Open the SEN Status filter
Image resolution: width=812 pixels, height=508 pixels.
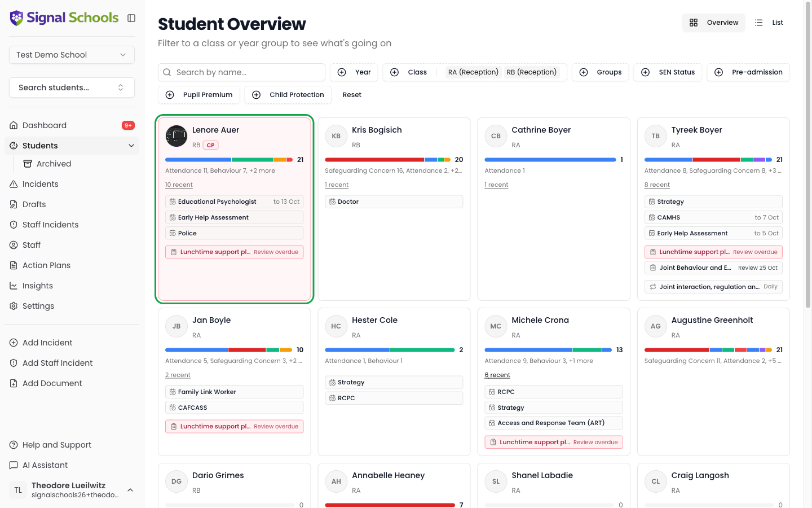(668, 72)
